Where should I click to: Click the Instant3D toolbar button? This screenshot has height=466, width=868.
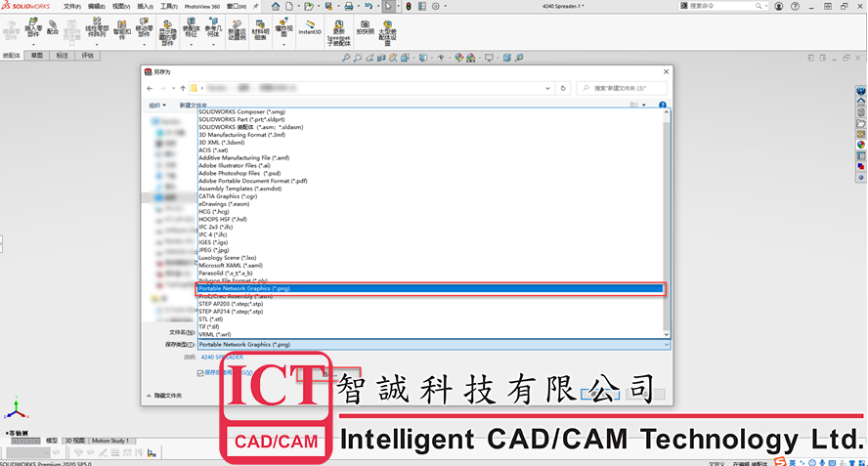310,27
